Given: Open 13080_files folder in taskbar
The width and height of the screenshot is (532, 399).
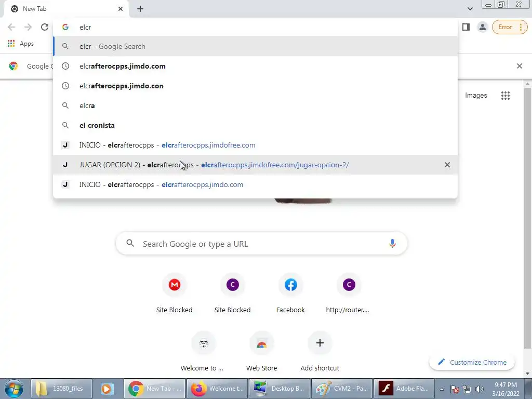Looking at the screenshot, I should 62,389.
